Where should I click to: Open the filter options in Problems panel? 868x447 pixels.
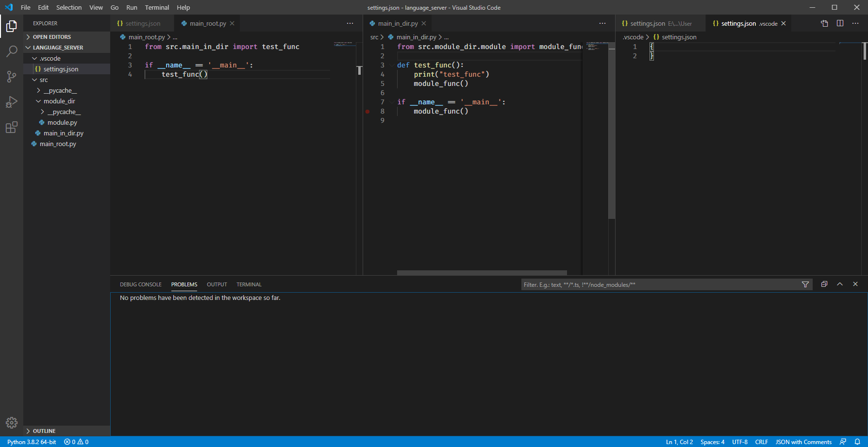[806, 284]
